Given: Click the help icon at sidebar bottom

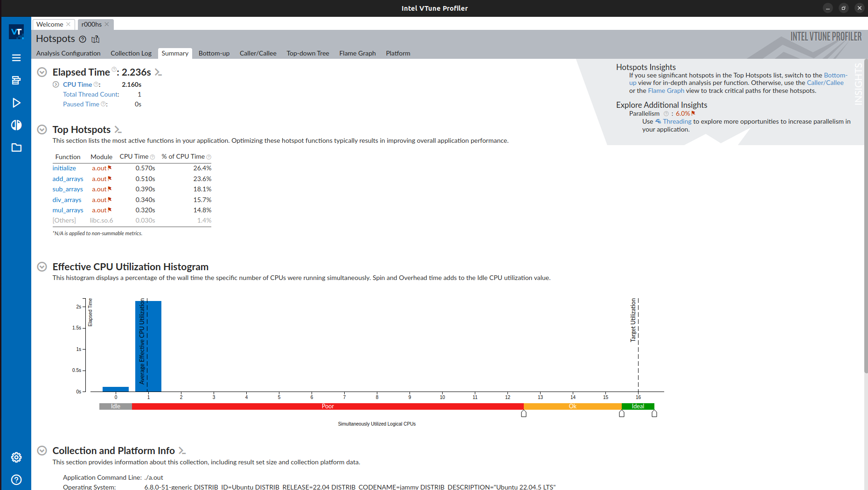Looking at the screenshot, I should pyautogui.click(x=16, y=480).
